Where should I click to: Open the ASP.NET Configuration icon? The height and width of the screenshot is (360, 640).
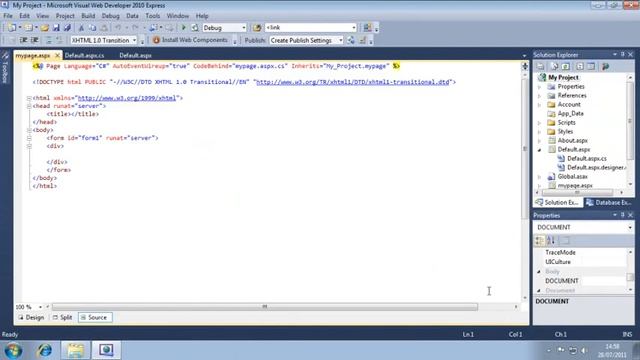606,66
